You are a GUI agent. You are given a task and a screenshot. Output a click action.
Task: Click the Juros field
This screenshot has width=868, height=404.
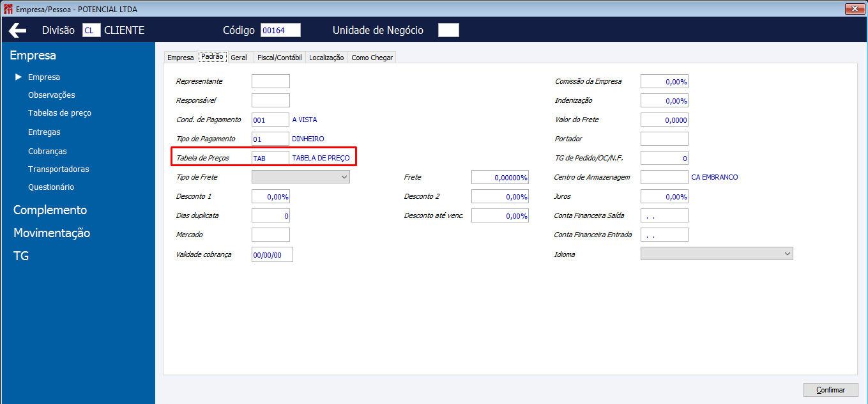(664, 196)
